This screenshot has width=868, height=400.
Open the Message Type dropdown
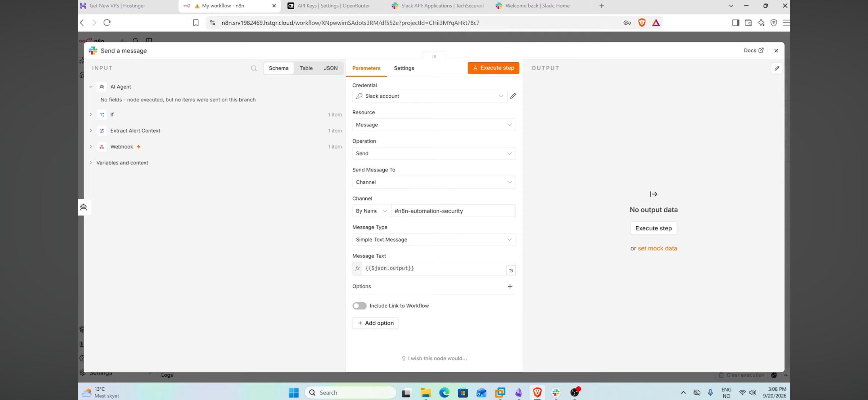coord(434,239)
